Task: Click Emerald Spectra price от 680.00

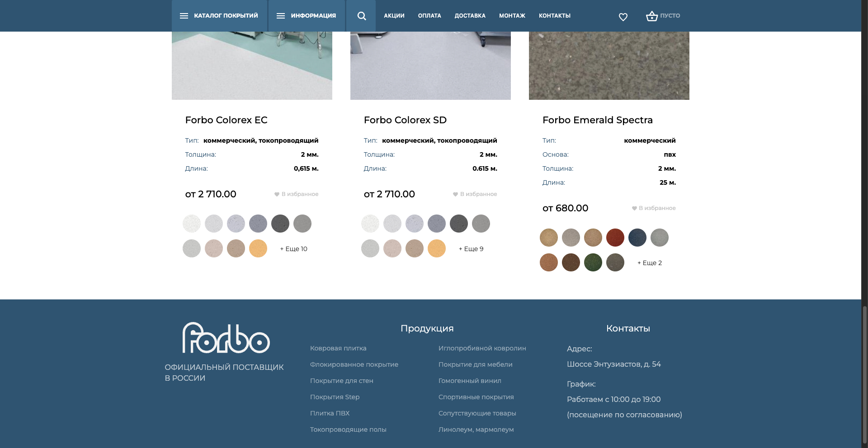Action: (x=565, y=208)
